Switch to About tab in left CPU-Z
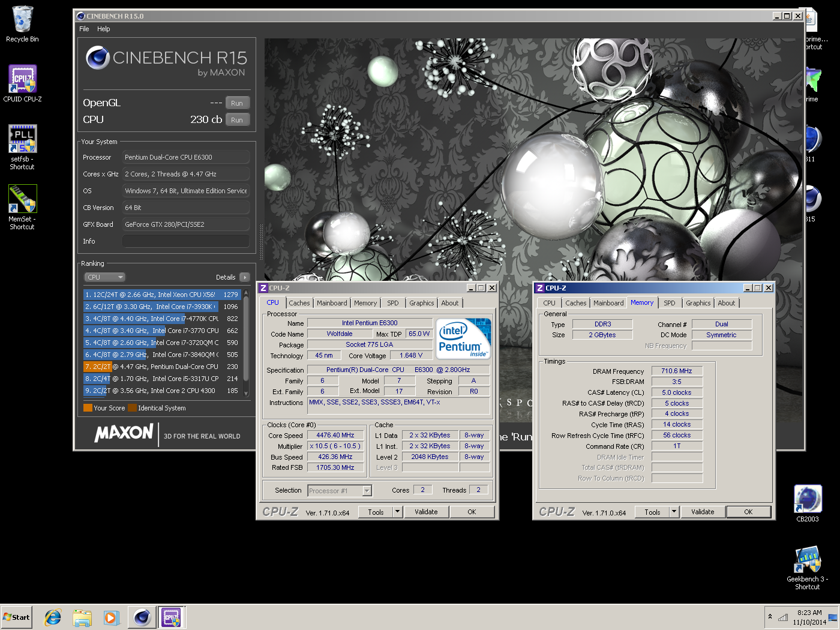The width and height of the screenshot is (840, 630). [x=450, y=304]
